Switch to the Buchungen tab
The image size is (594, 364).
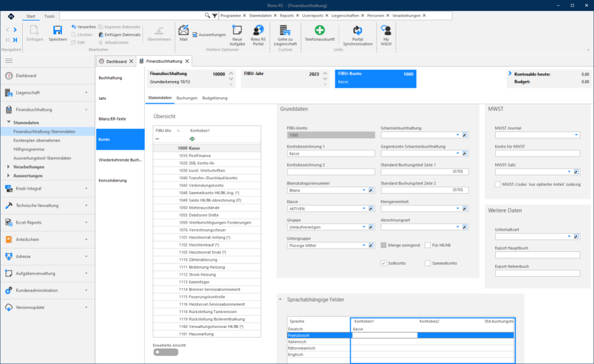pyautogui.click(x=187, y=98)
